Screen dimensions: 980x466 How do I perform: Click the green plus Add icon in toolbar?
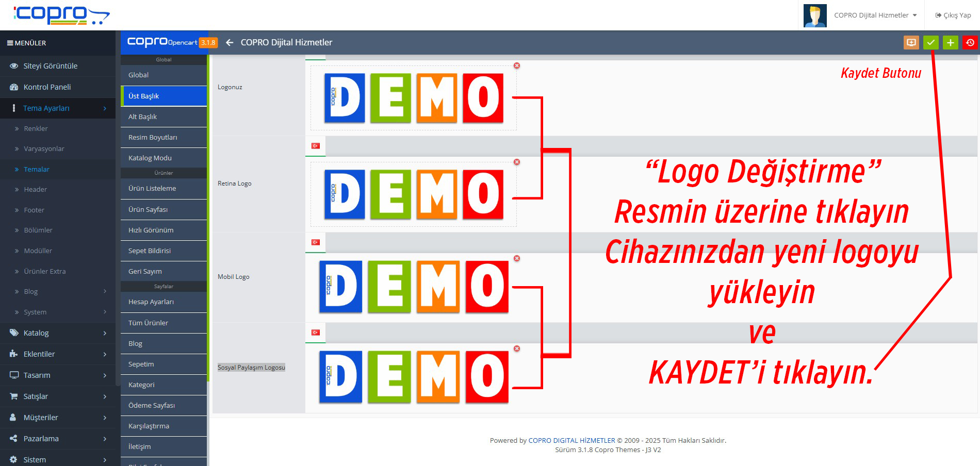pos(951,43)
